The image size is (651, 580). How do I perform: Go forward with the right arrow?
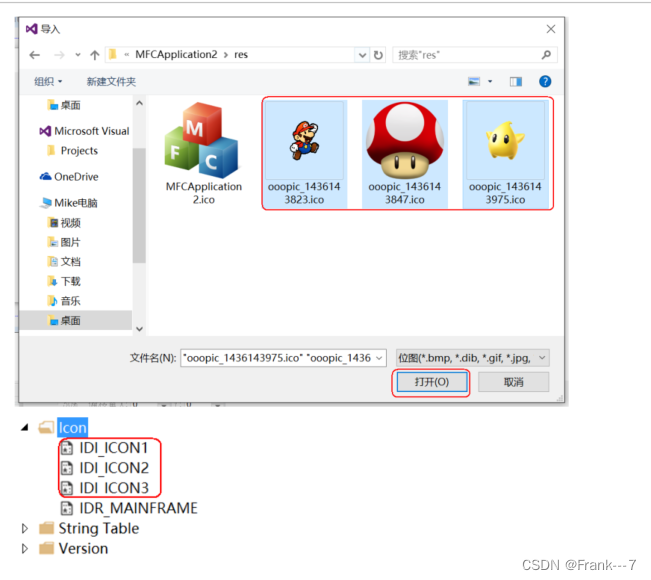click(59, 55)
